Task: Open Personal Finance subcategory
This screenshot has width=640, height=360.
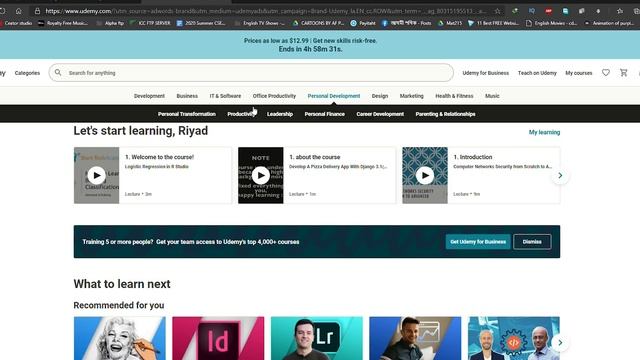Action: click(324, 114)
